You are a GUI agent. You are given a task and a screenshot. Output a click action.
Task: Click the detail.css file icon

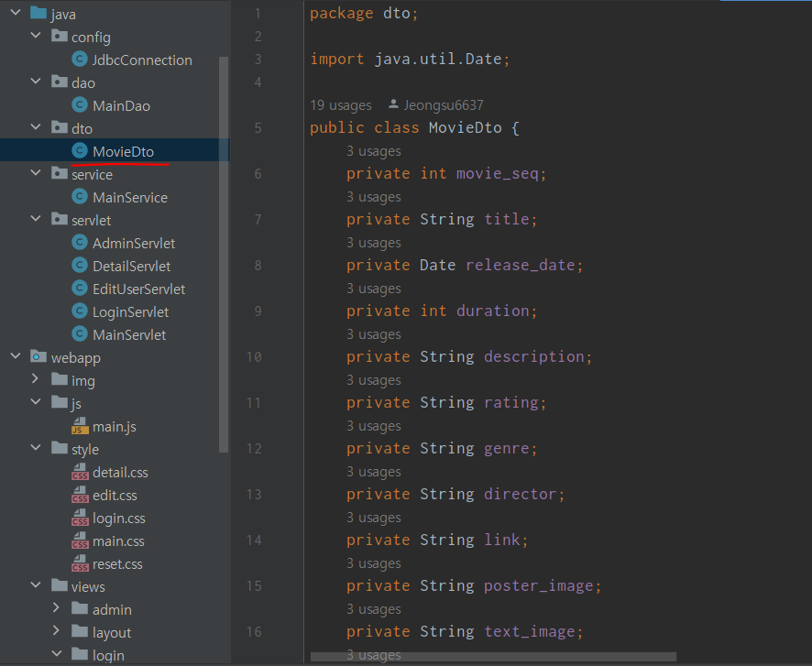[x=80, y=472]
